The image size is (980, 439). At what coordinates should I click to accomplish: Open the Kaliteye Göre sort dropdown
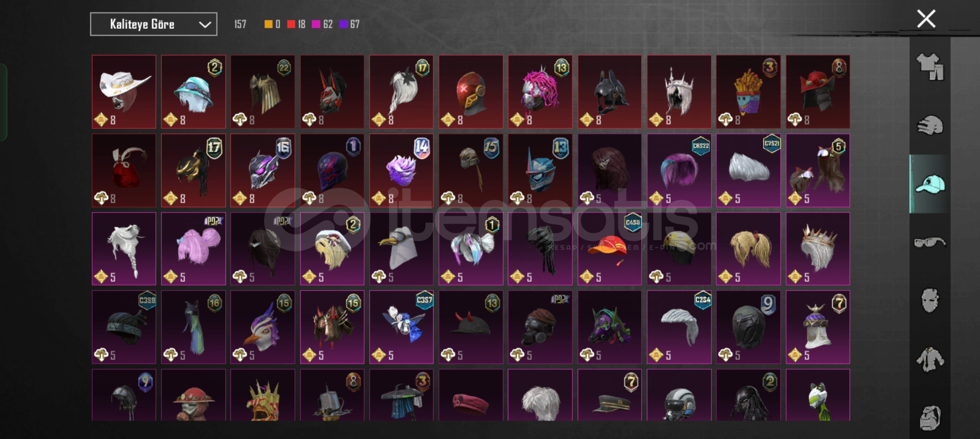154,24
